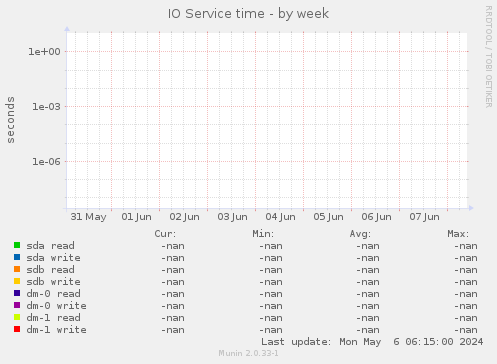Select the 'dm-0 write' legend label
This screenshot has height=364, width=497.
pyautogui.click(x=56, y=306)
